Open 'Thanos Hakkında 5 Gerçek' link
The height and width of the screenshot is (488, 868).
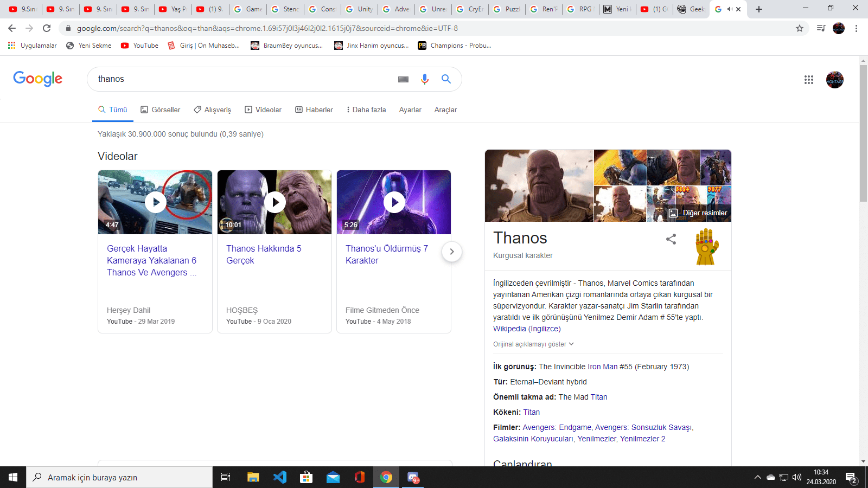(x=264, y=254)
